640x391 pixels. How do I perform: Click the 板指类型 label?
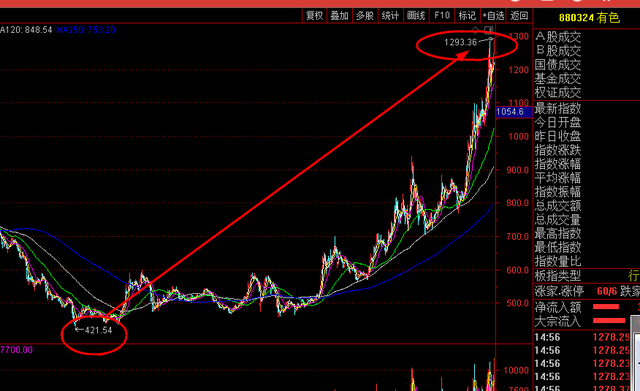(558, 276)
